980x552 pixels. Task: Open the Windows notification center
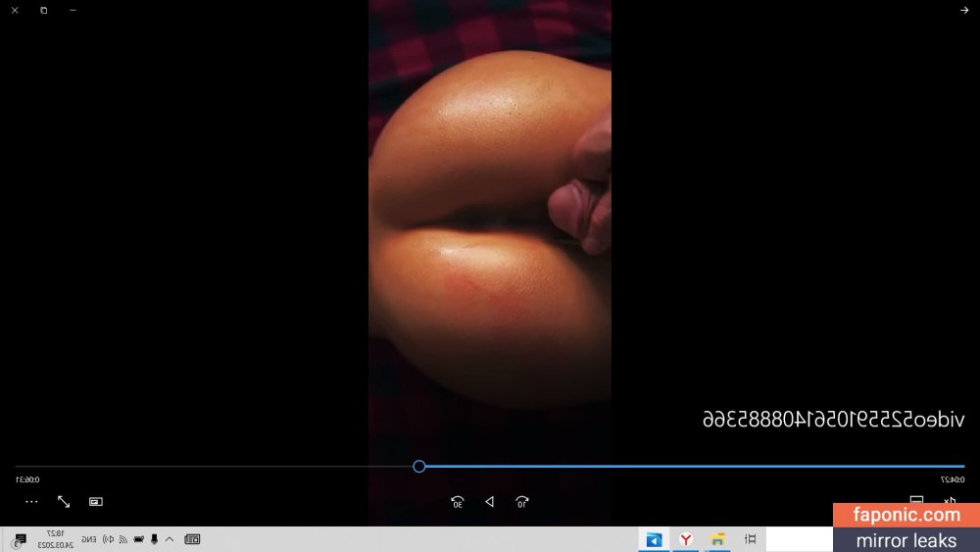(x=20, y=539)
